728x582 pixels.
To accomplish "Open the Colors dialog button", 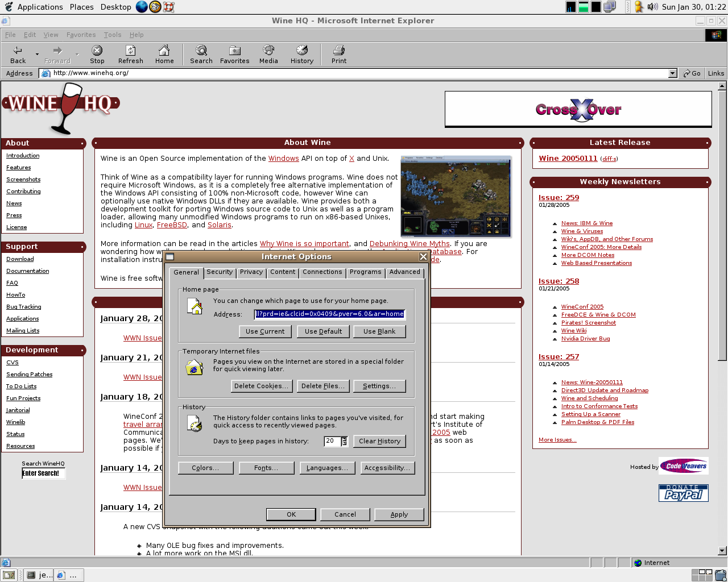I will [x=206, y=468].
